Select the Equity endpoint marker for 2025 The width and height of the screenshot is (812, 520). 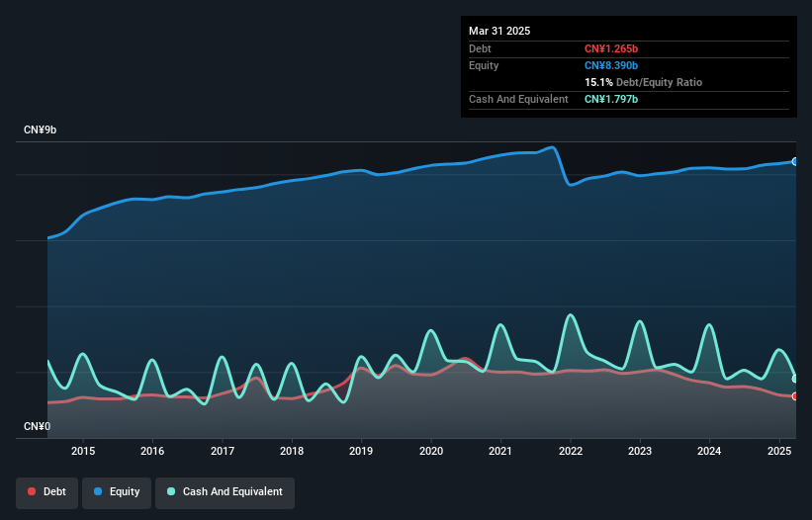(795, 162)
